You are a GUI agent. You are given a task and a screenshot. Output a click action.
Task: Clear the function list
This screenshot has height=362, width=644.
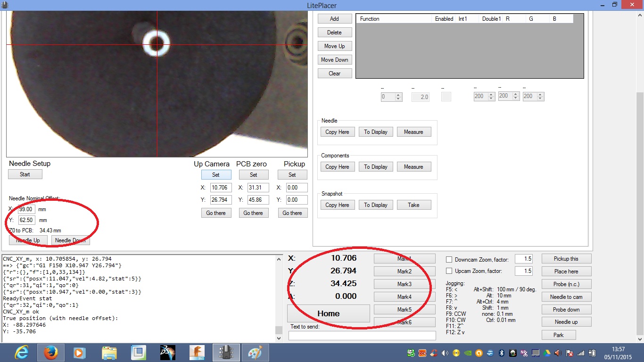click(334, 74)
